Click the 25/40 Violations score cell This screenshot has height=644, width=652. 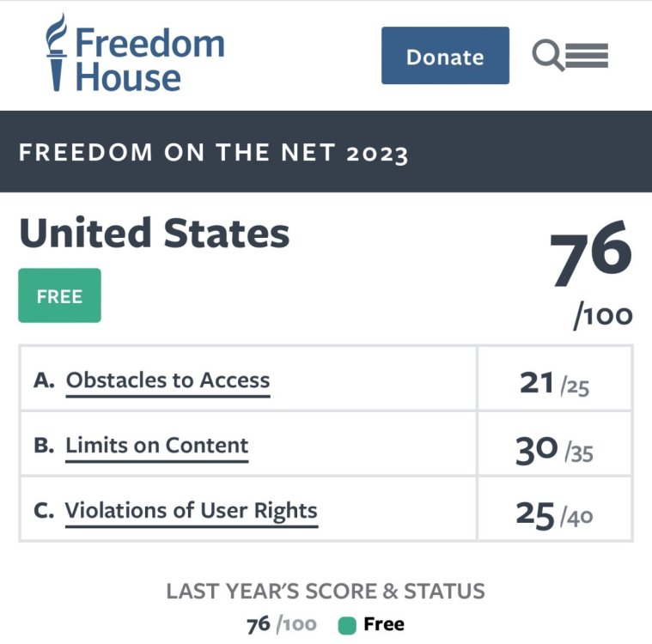coord(555,514)
